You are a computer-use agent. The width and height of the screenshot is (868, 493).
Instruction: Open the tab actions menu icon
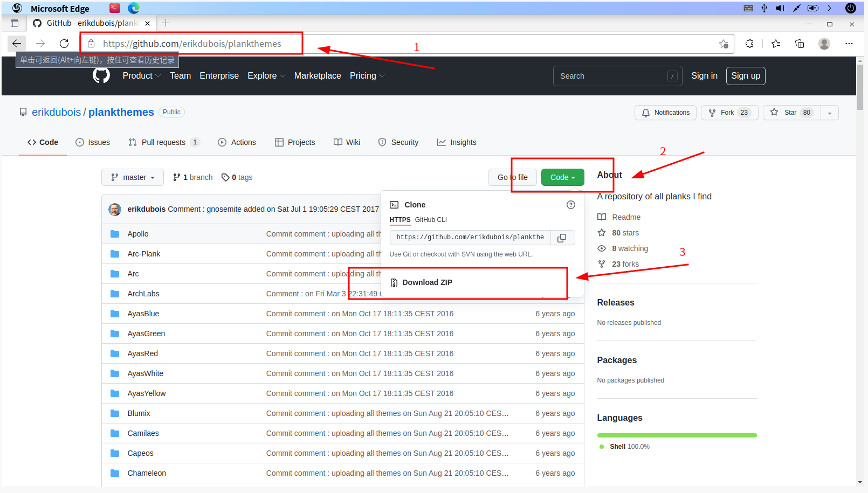tap(15, 23)
